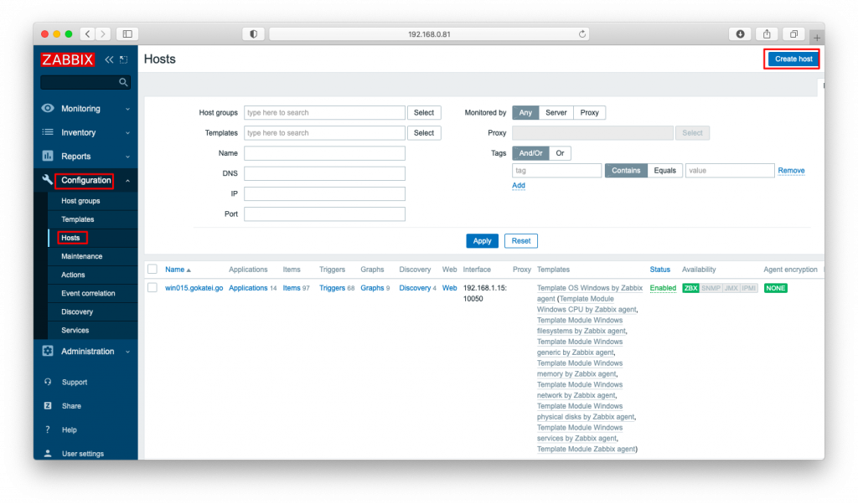This screenshot has width=858, height=504.
Task: Check the win015.gokatei.go host checkbox
Action: click(152, 287)
